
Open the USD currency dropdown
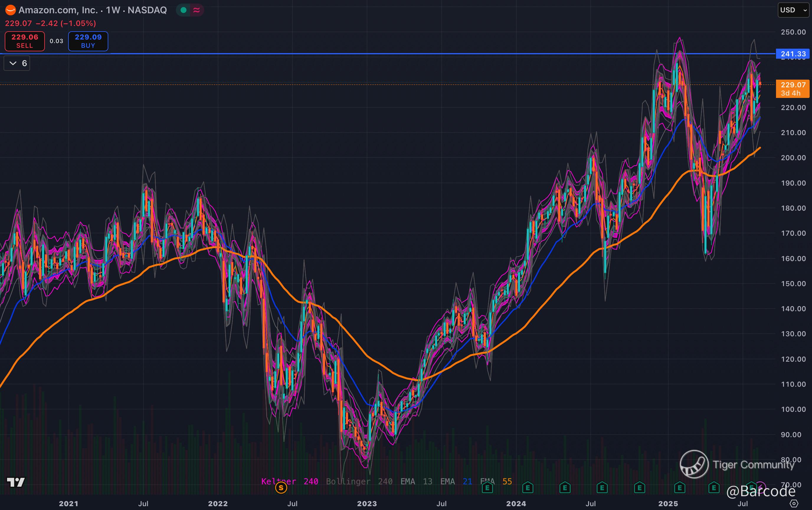pyautogui.click(x=793, y=10)
